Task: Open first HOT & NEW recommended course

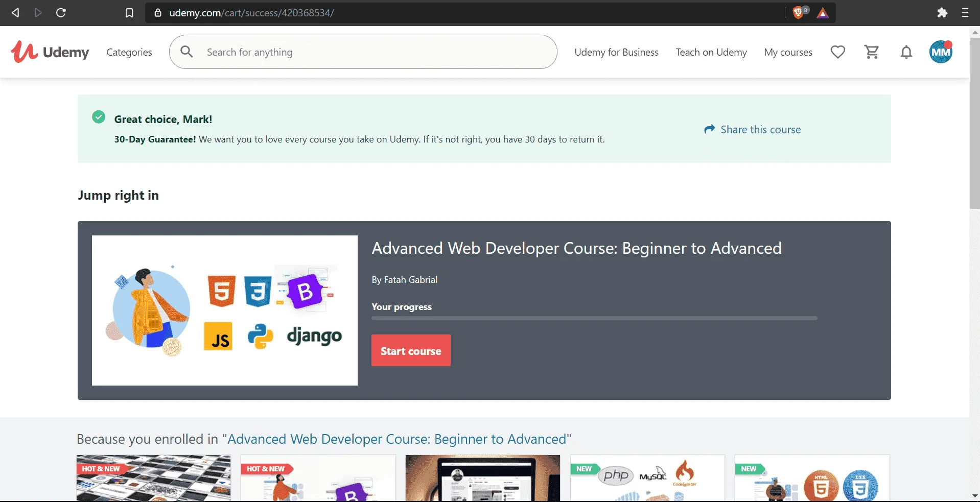Action: [x=154, y=478]
